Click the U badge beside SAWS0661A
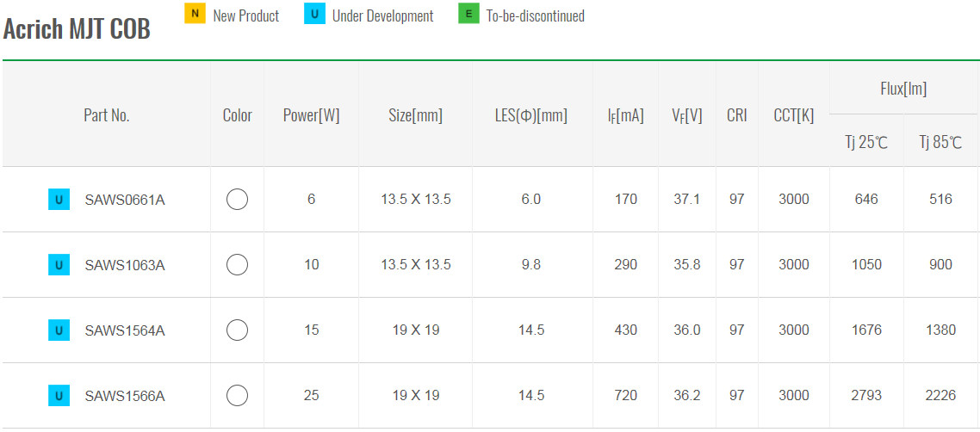980x432 pixels. (x=59, y=200)
